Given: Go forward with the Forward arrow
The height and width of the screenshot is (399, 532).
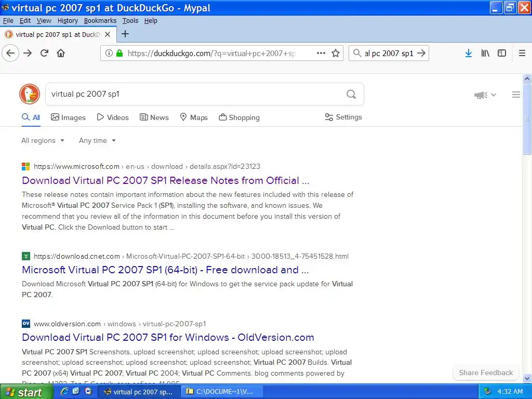Looking at the screenshot, I should (28, 54).
